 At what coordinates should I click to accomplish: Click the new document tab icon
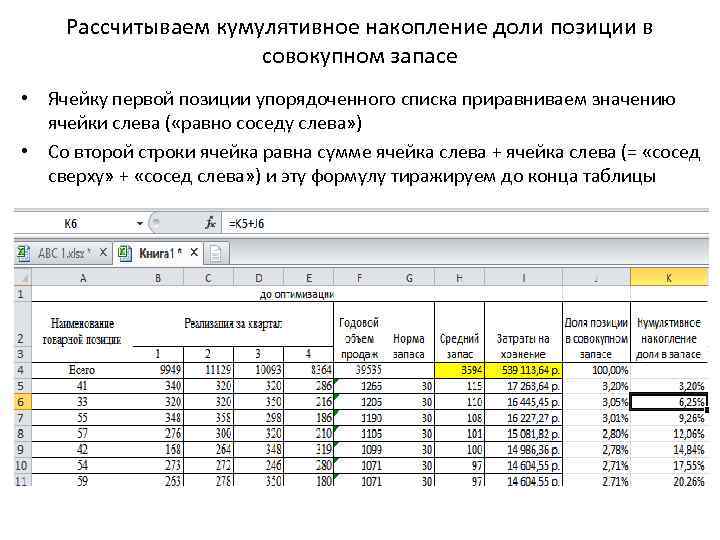(x=216, y=253)
